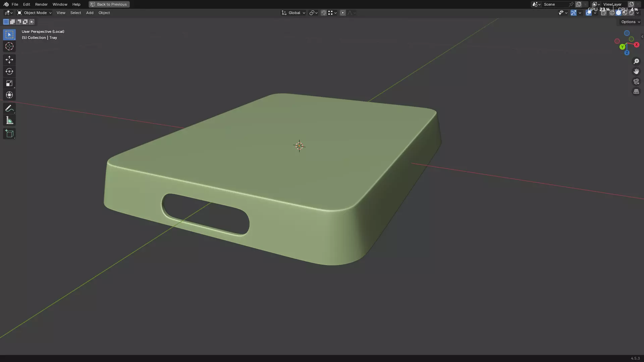The image size is (644, 362).
Task: Open the snapping options dropdown
Action: coord(332,13)
